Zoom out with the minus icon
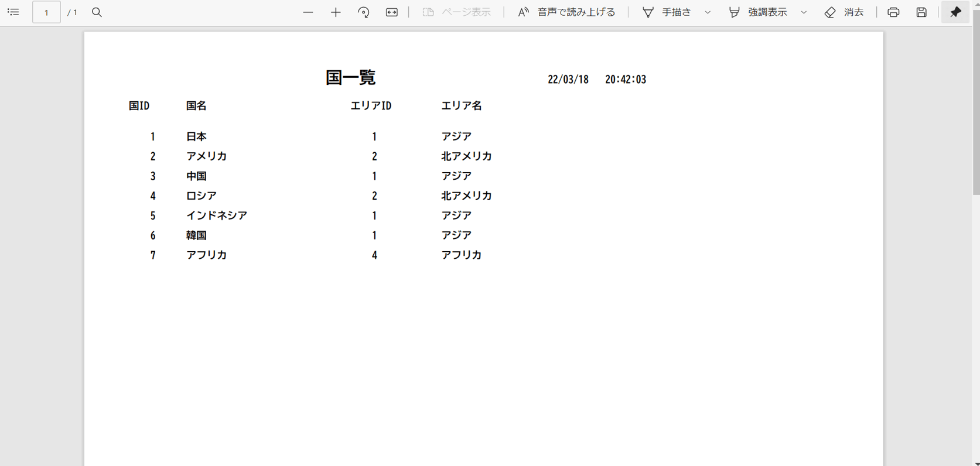Image resolution: width=980 pixels, height=466 pixels. [x=308, y=12]
